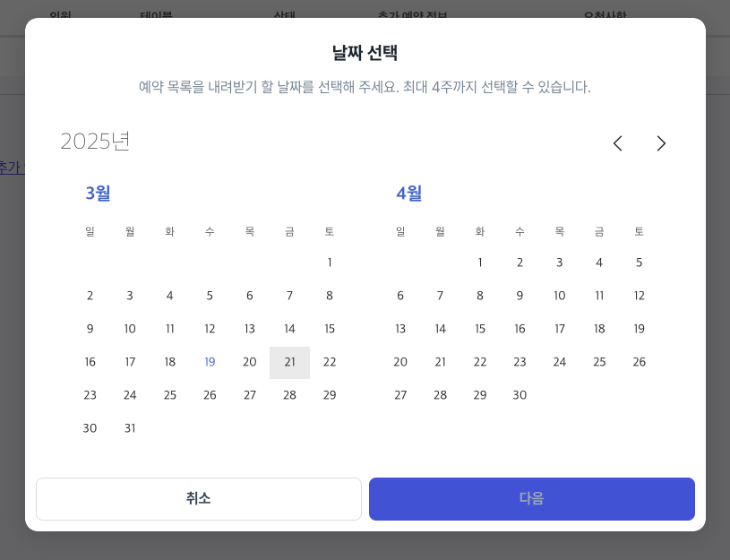Image resolution: width=730 pixels, height=560 pixels.
Task: Select April 13 in the calendar
Action: (x=400, y=329)
